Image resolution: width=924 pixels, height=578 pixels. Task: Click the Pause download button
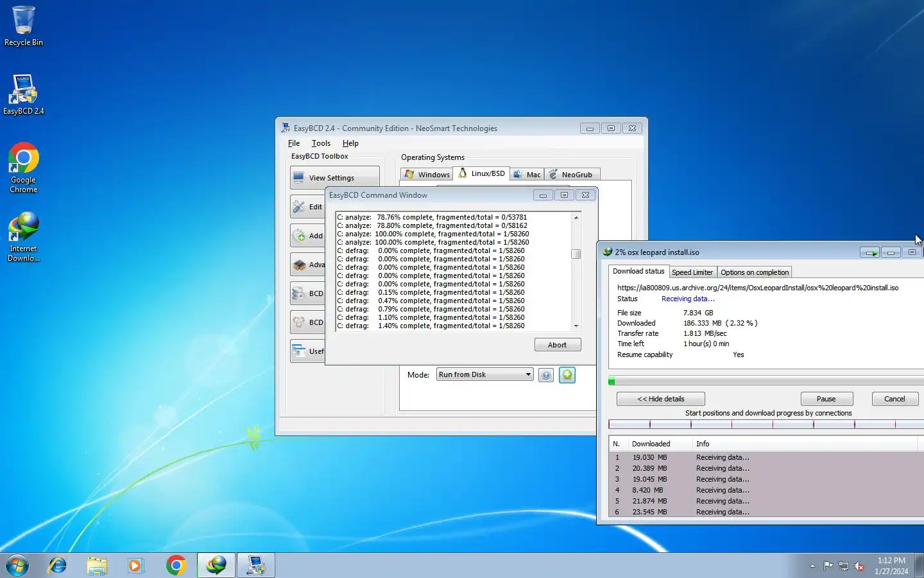[826, 399]
